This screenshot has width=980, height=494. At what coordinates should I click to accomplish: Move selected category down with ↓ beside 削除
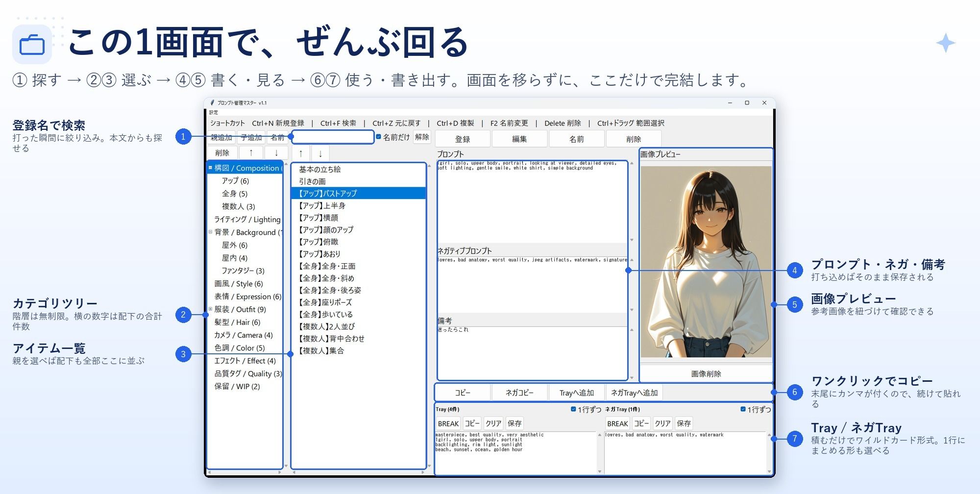[276, 153]
